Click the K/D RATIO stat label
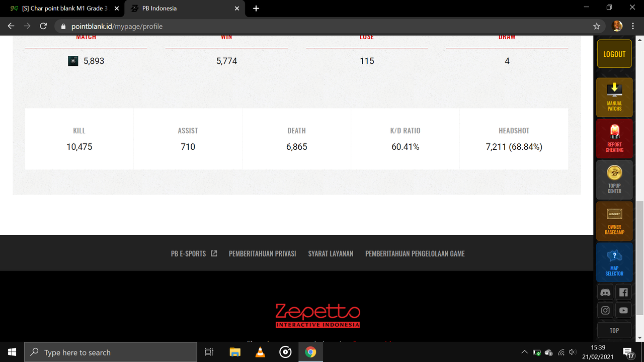This screenshot has width=644, height=362. (x=406, y=131)
